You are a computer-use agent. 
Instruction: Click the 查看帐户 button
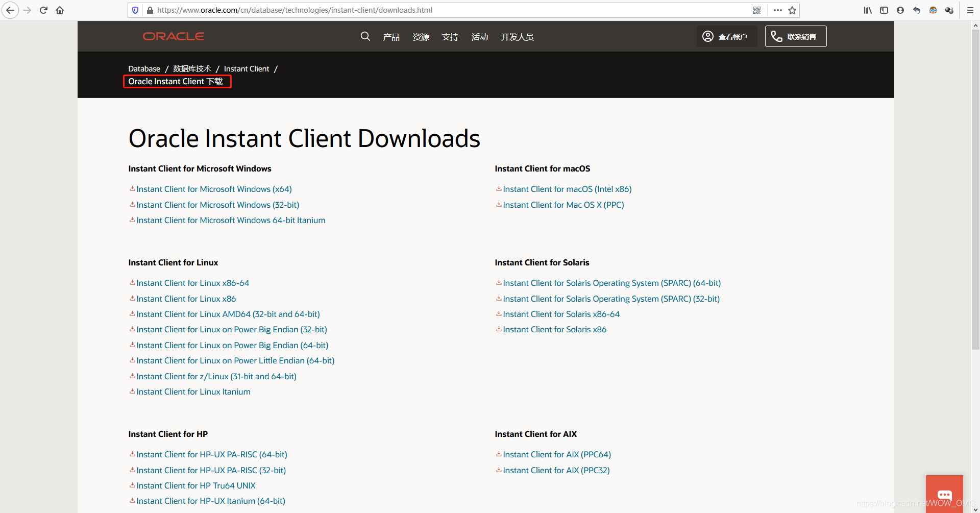point(727,36)
